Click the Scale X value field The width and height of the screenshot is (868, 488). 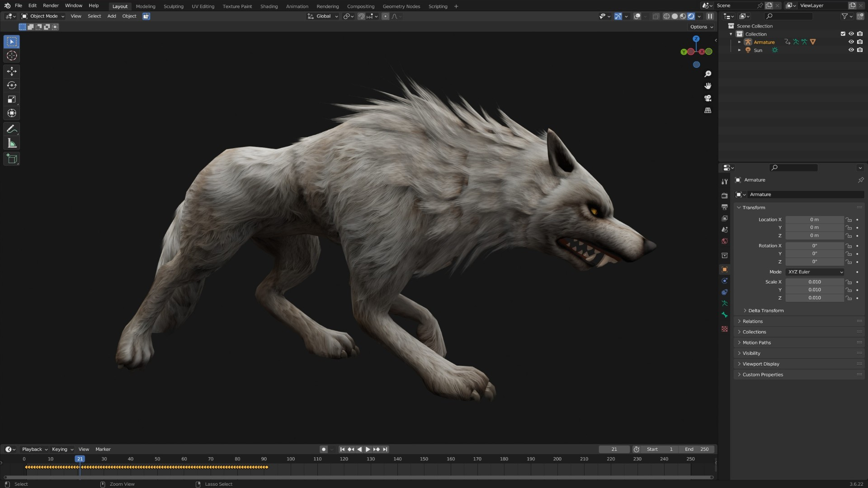(x=815, y=282)
